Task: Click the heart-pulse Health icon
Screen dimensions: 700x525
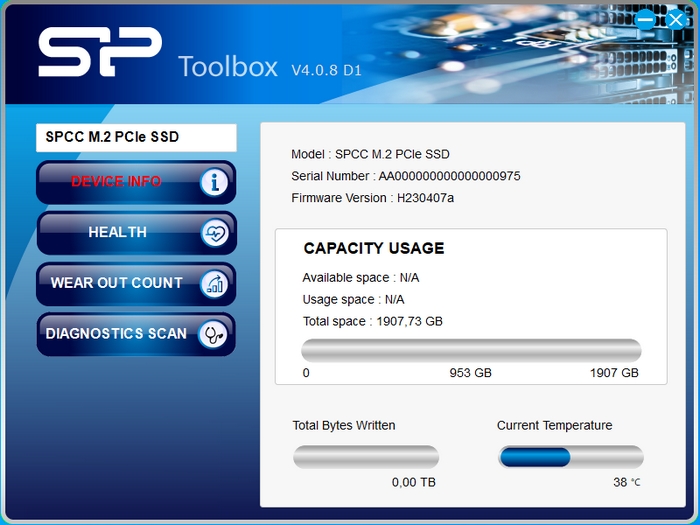Action: [215, 233]
